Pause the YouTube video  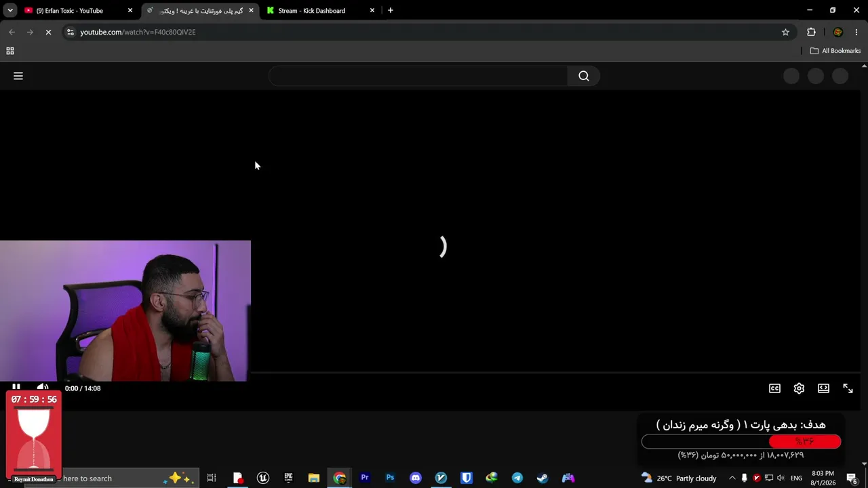[x=16, y=388]
